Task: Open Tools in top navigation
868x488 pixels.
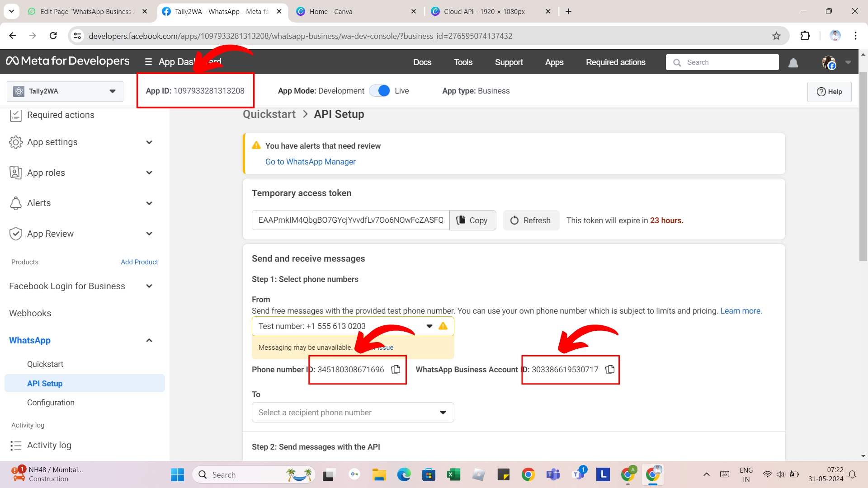Action: pos(463,62)
